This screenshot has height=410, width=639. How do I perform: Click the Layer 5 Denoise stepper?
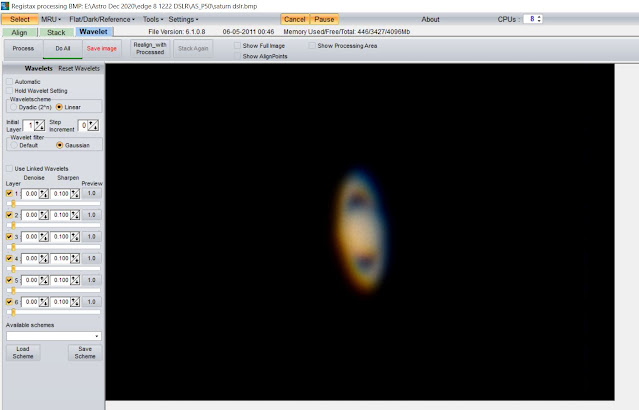pyautogui.click(x=44, y=280)
